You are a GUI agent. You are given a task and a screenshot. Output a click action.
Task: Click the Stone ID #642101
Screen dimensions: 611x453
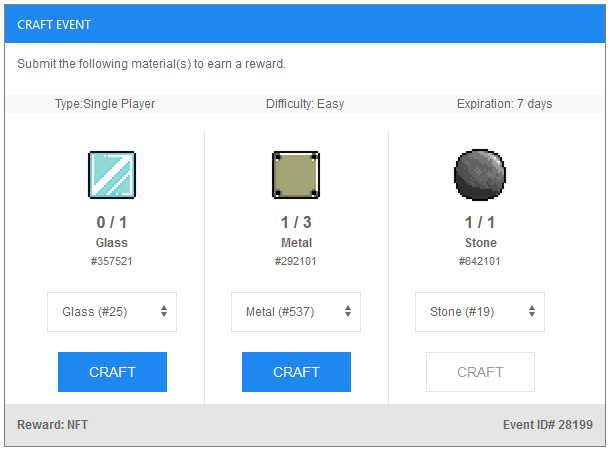pyautogui.click(x=480, y=261)
